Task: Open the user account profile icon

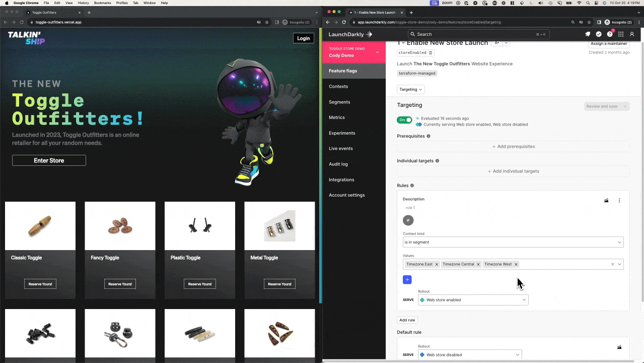Action: [632, 34]
